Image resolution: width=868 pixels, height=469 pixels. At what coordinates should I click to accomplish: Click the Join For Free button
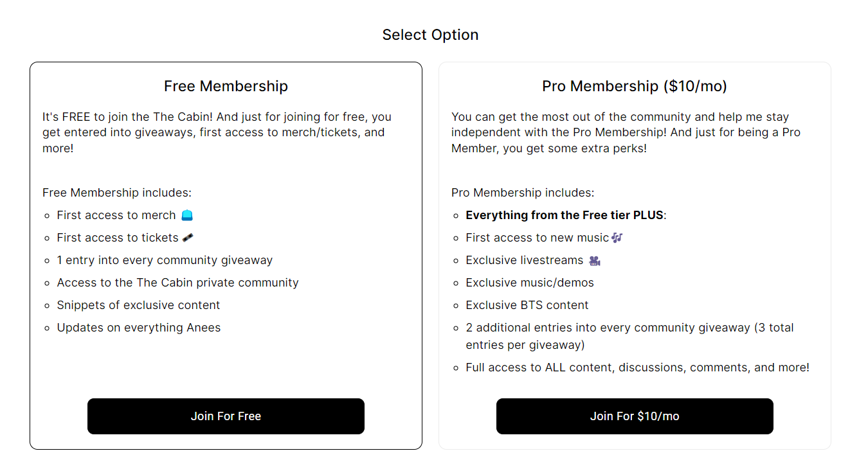226,416
